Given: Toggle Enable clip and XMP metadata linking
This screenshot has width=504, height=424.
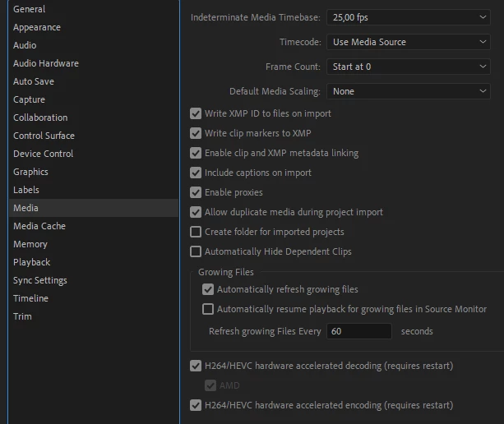Looking at the screenshot, I should click(196, 153).
